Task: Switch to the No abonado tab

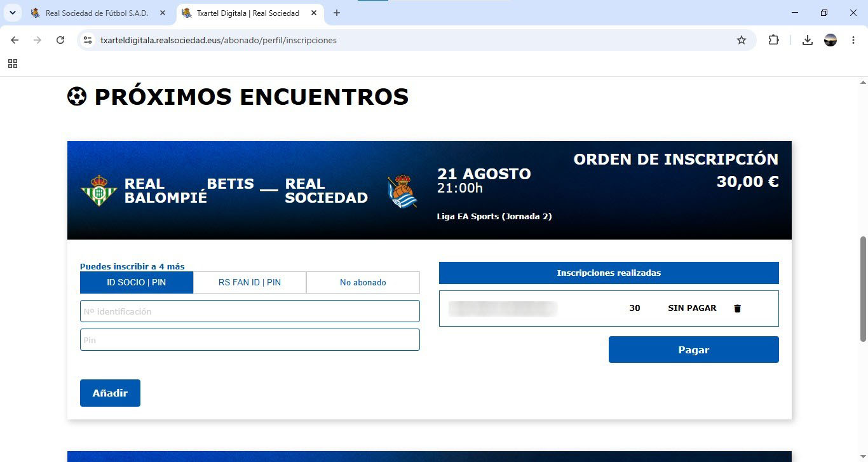Action: click(363, 282)
